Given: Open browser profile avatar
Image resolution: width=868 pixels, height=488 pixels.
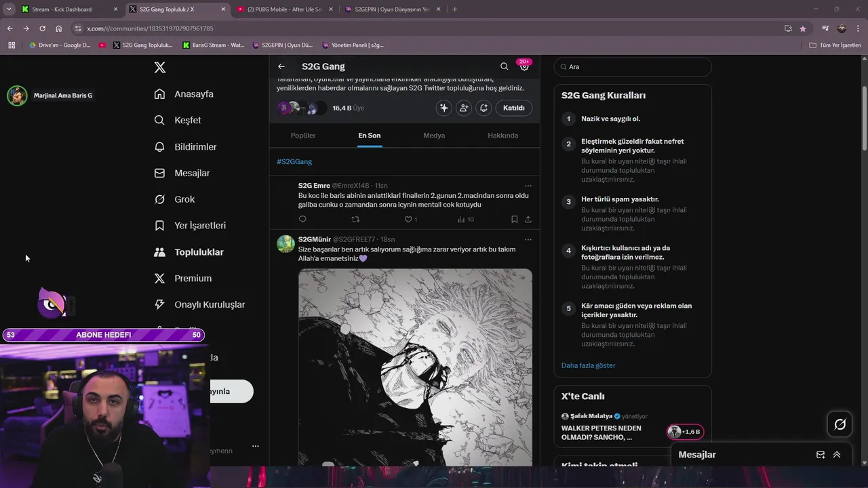Looking at the screenshot, I should (842, 28).
